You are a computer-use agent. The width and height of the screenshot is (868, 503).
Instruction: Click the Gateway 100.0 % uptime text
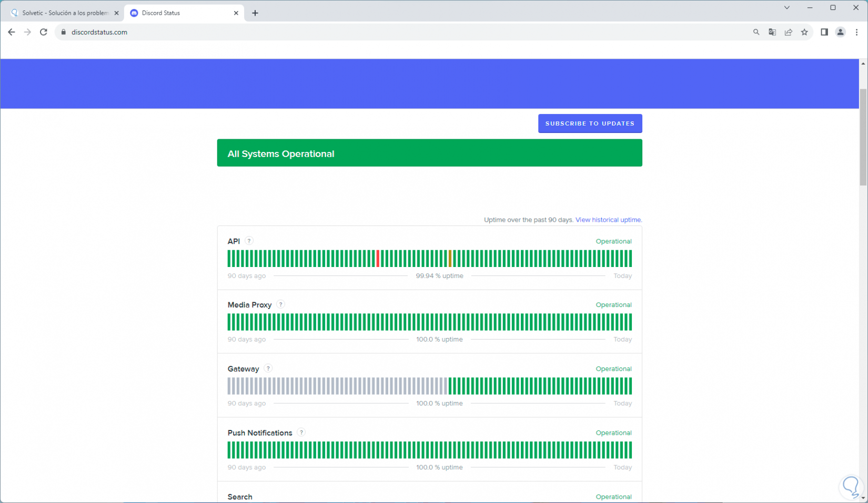[440, 404]
